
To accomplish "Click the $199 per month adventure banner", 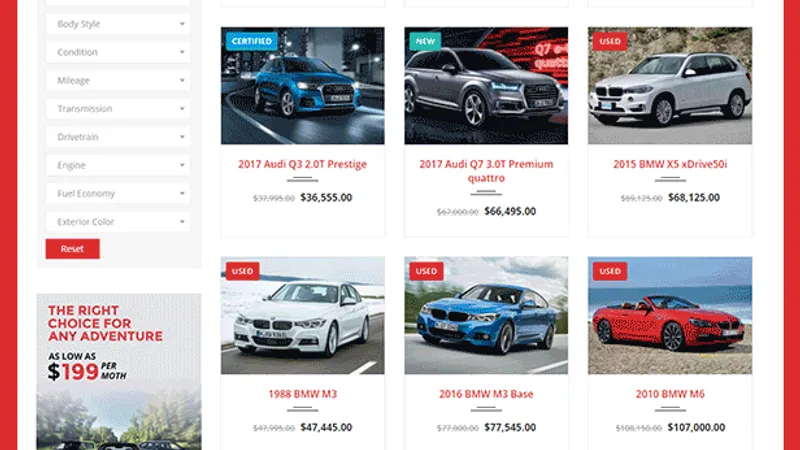I will (119, 371).
